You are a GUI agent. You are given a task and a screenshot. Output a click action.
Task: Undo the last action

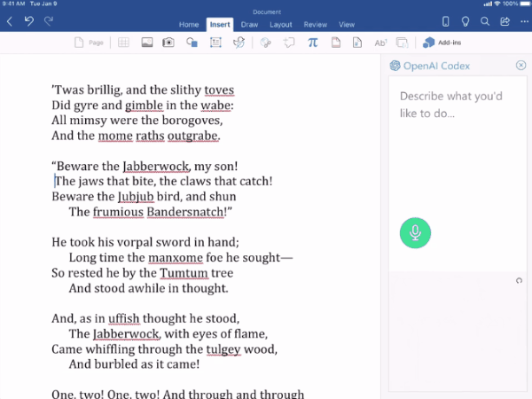[29, 21]
